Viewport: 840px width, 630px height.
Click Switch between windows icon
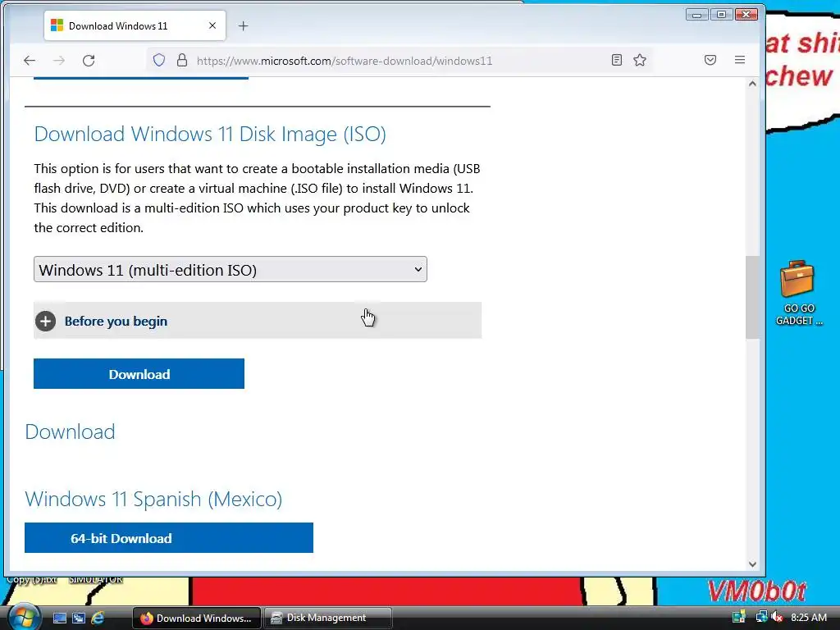point(79,619)
